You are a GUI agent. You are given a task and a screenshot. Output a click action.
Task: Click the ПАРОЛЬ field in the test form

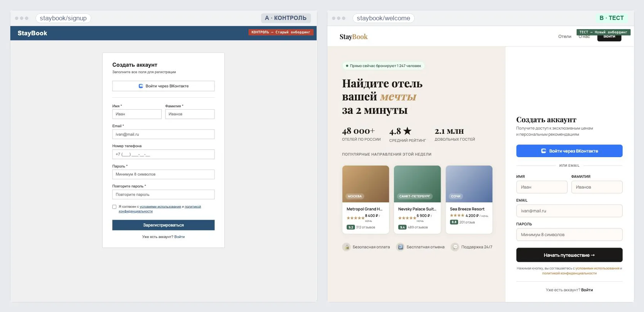coord(569,235)
